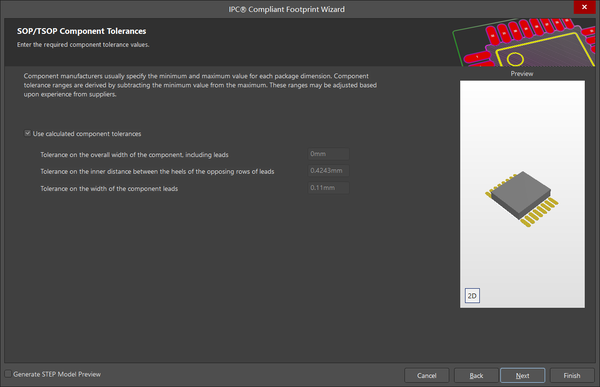The width and height of the screenshot is (600, 387).
Task: Click the wizard title bar text
Action: point(287,9)
